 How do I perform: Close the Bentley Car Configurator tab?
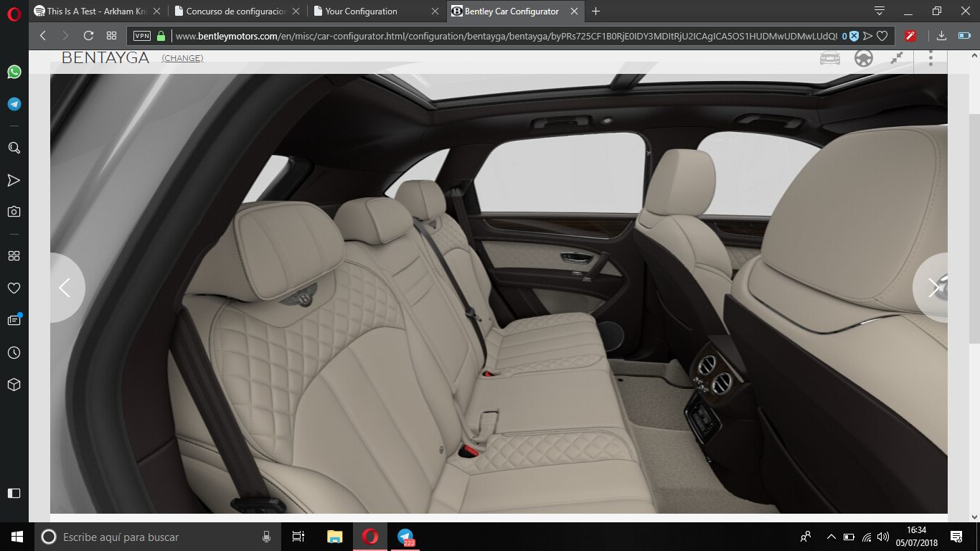point(574,11)
